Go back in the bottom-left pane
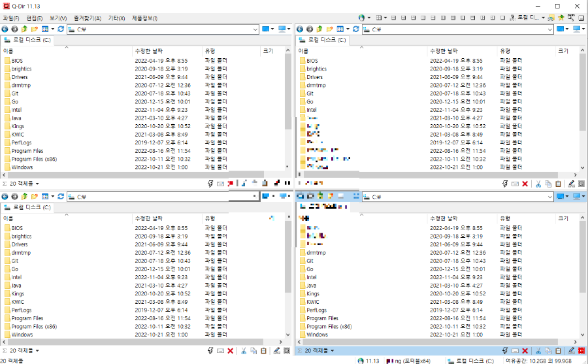Image resolution: width=588 pixels, height=364 pixels. [5, 197]
